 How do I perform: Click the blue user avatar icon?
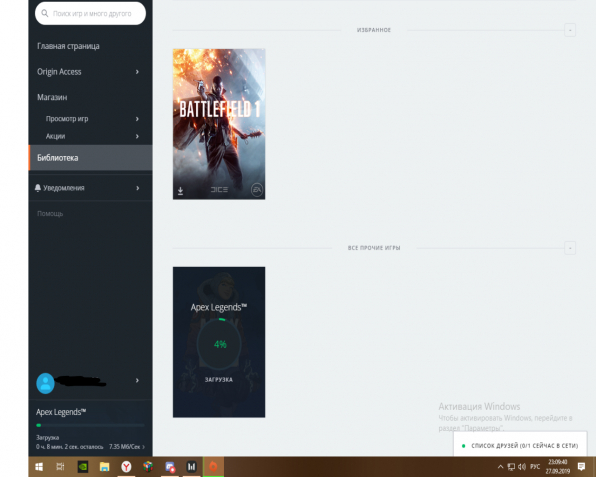tap(45, 383)
